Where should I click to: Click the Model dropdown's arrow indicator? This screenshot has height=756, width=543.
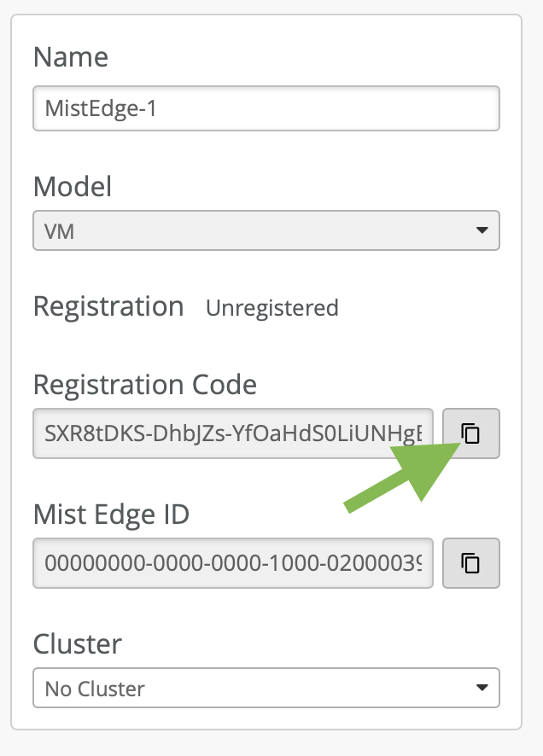[x=482, y=230]
